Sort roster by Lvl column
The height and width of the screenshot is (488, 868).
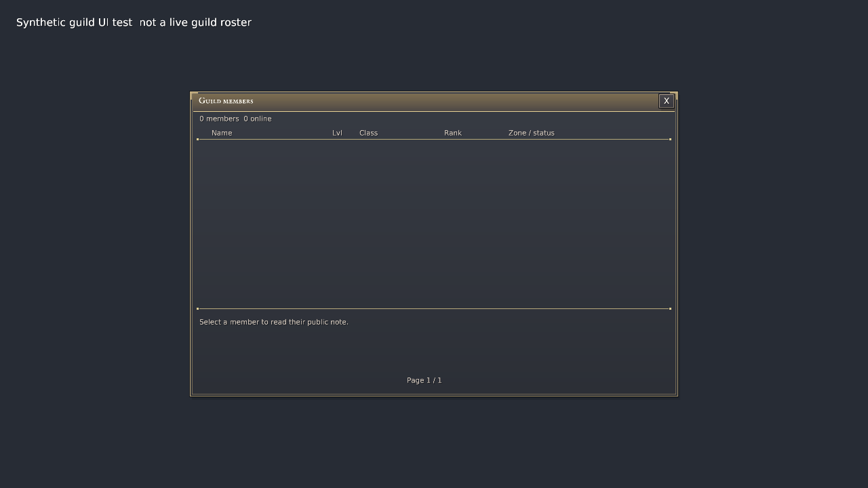point(337,133)
